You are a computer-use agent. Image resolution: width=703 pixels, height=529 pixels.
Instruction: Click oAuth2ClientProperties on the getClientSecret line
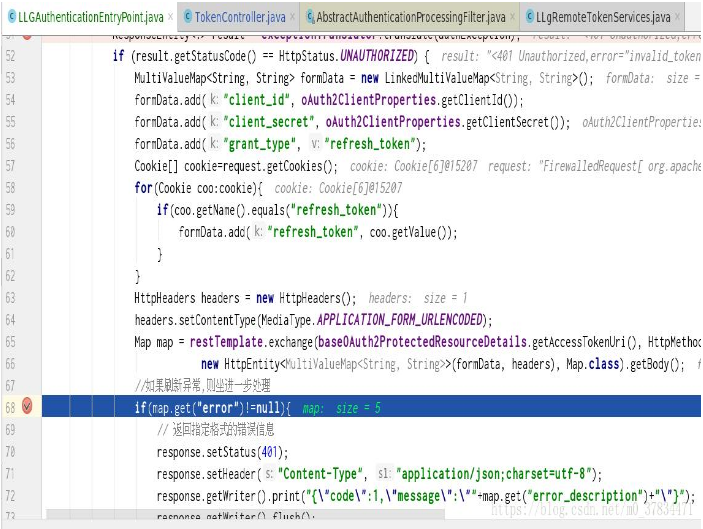393,121
